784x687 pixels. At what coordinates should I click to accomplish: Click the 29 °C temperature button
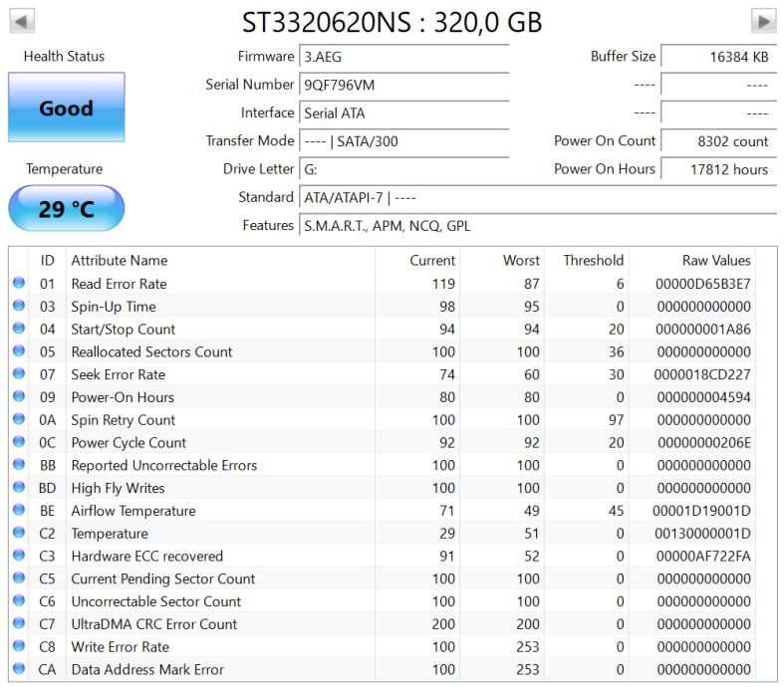[x=66, y=208]
